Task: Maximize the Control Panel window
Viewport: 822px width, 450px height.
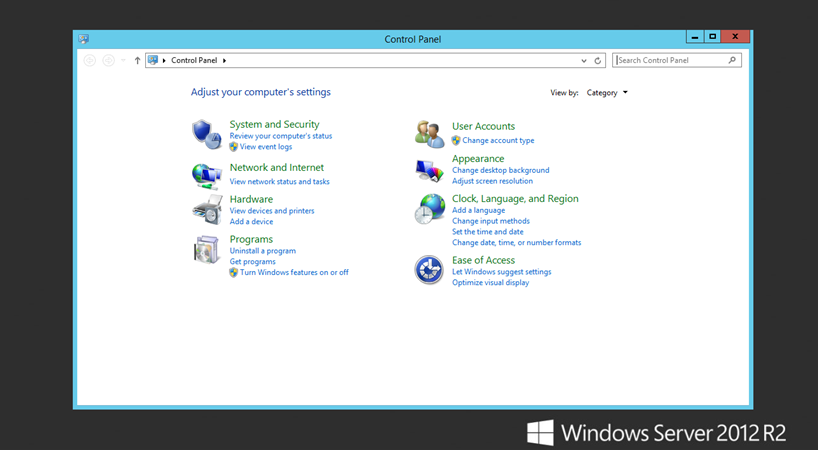Action: coord(712,37)
